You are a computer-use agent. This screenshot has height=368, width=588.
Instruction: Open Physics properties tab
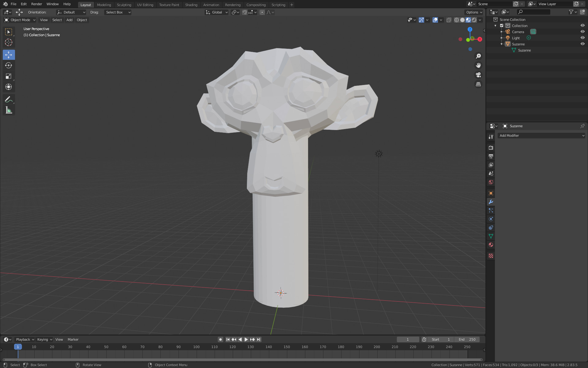(491, 219)
